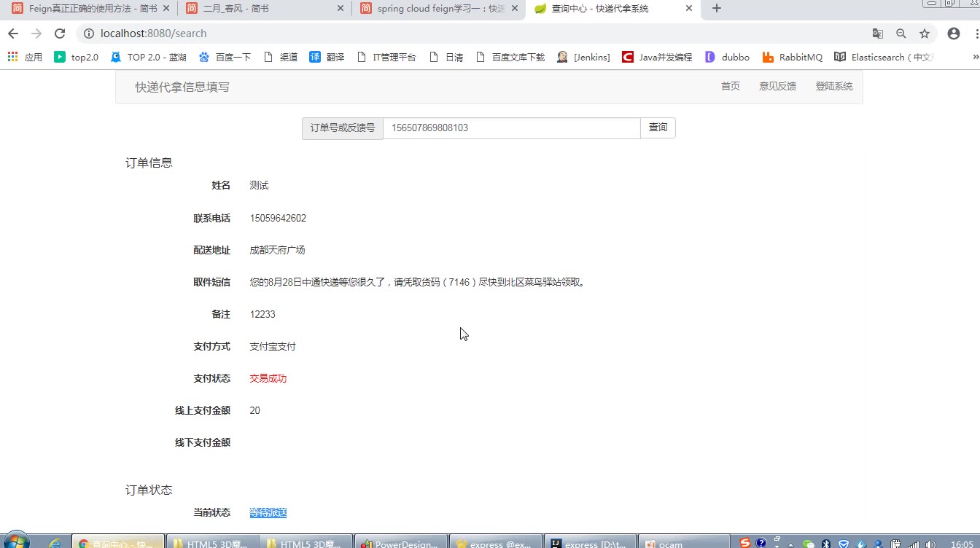980x548 pixels.
Task: Open the 渠道 bookmark
Action: [281, 57]
